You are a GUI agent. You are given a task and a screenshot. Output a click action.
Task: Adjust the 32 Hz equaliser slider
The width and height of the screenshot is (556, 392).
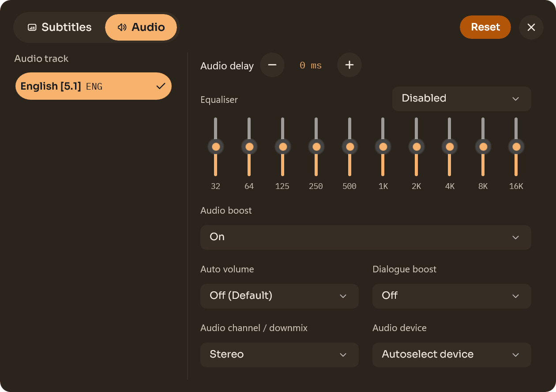point(216,147)
